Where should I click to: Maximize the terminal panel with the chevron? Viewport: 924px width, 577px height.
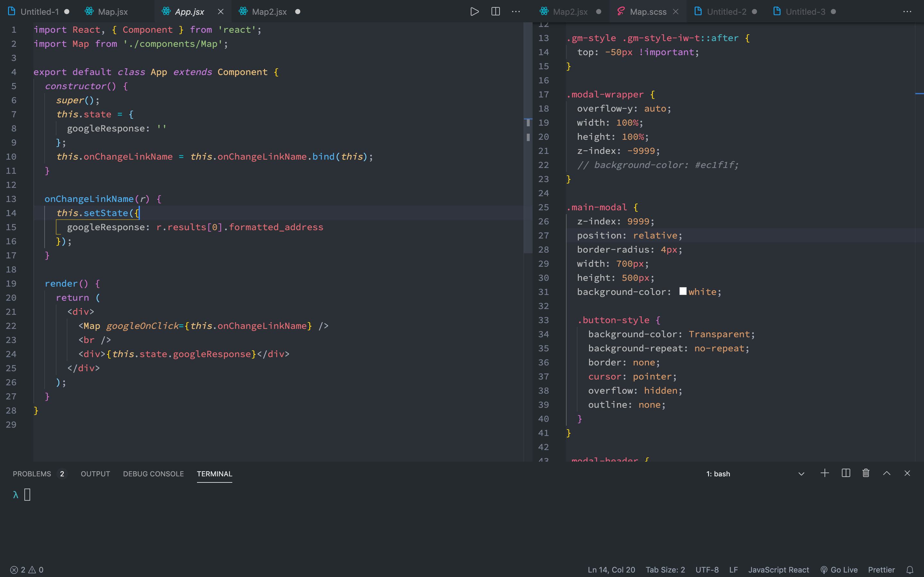[x=886, y=473]
